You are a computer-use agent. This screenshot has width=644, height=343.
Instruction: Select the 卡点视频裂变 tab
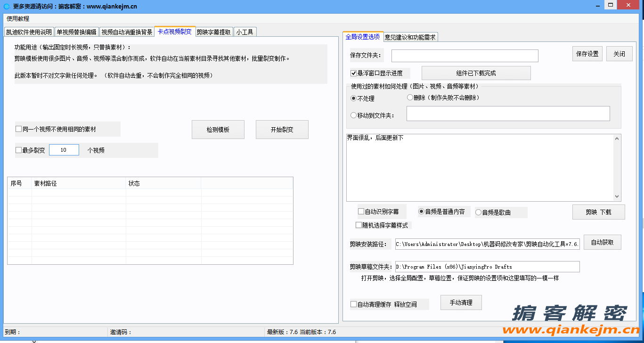(x=175, y=32)
